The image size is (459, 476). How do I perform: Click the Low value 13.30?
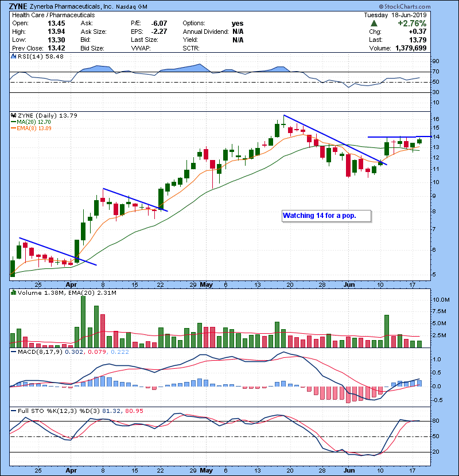tap(56, 40)
